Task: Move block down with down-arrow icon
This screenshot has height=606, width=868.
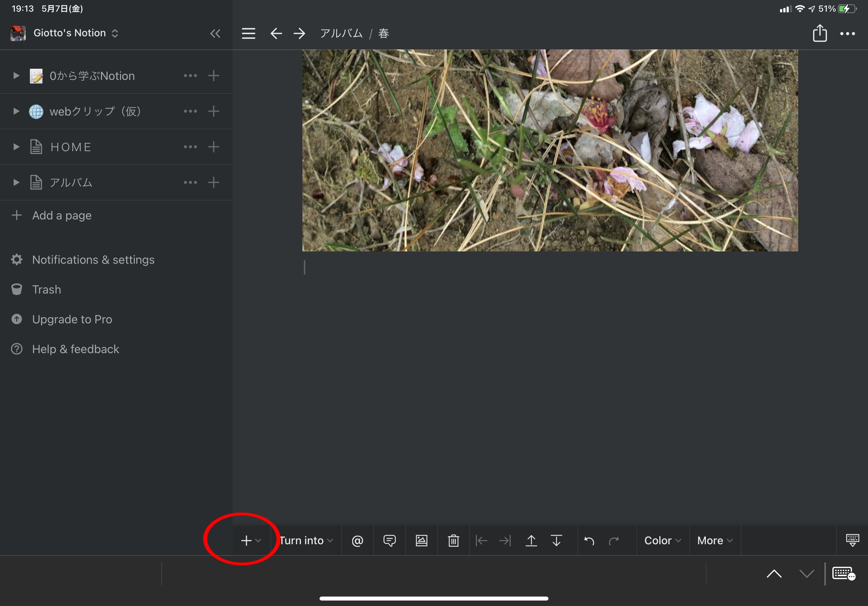Action: [x=556, y=541]
